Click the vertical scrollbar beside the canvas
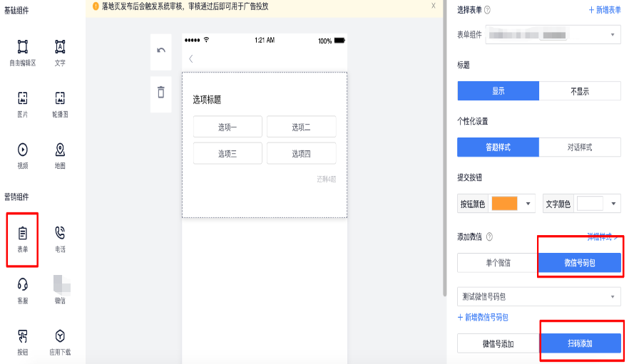 tap(445, 148)
